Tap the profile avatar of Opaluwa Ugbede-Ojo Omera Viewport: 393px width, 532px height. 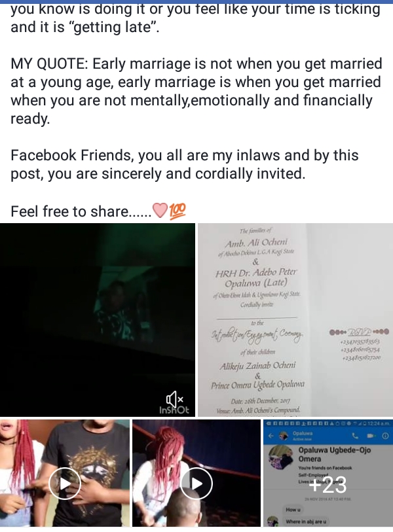(281, 459)
